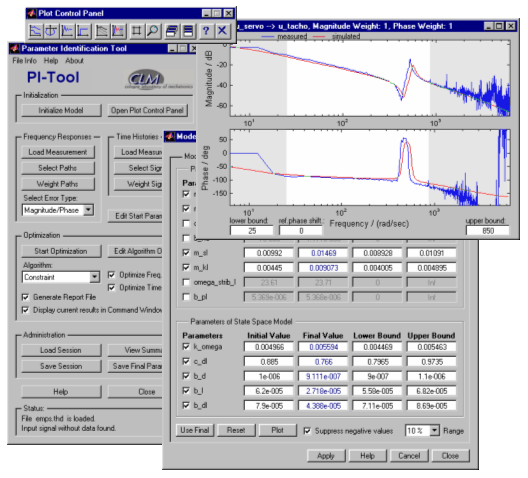Viewport: 528px width, 478px height.
Task: Click b_dl Upper Bound field 8.69e-005
Action: [x=432, y=406]
